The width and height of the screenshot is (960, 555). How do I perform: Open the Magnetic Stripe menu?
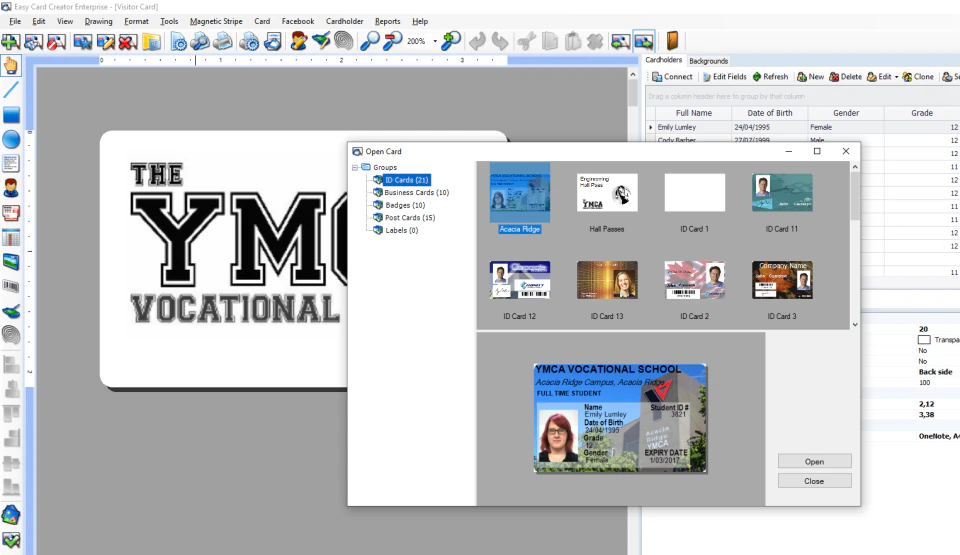pyautogui.click(x=216, y=21)
